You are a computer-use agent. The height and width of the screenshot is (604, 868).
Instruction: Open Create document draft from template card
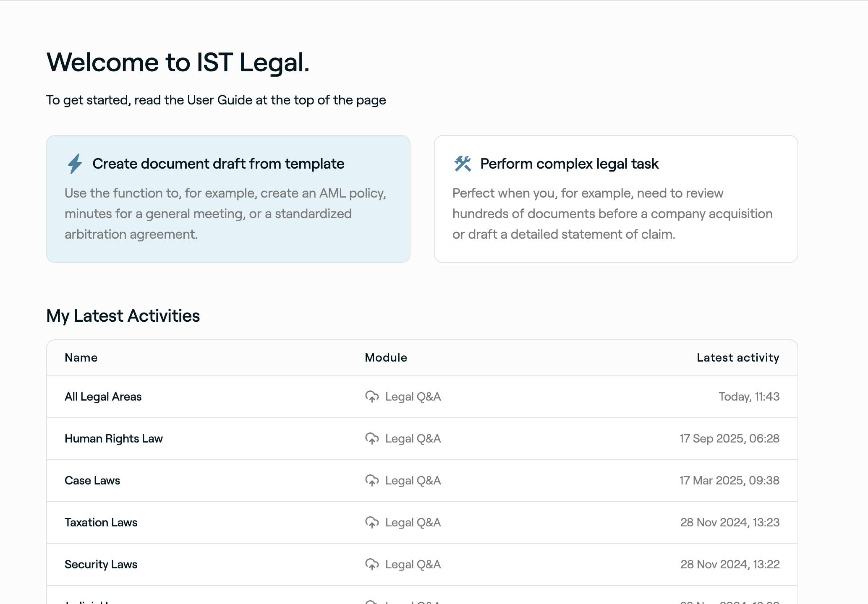coord(228,199)
